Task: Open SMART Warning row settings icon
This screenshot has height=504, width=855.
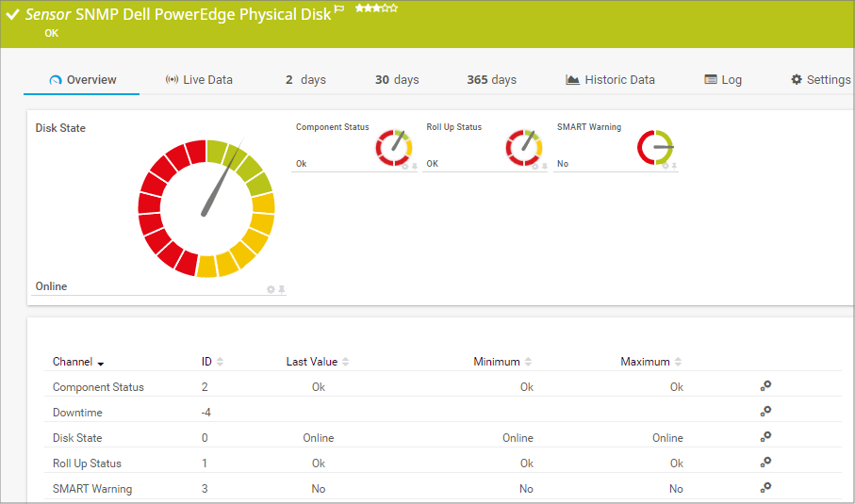Action: (x=766, y=488)
